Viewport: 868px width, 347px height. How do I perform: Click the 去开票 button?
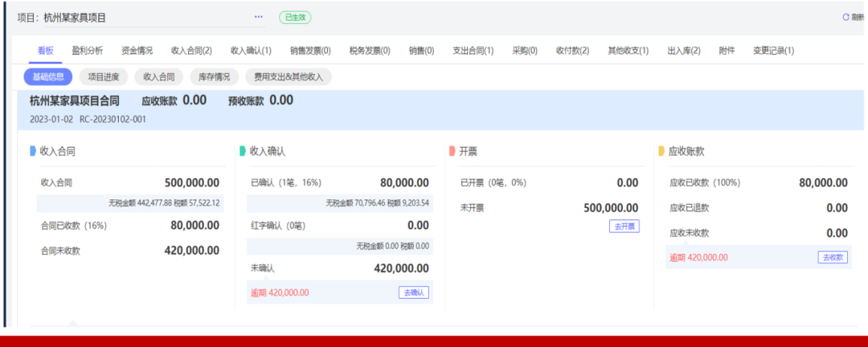point(624,226)
